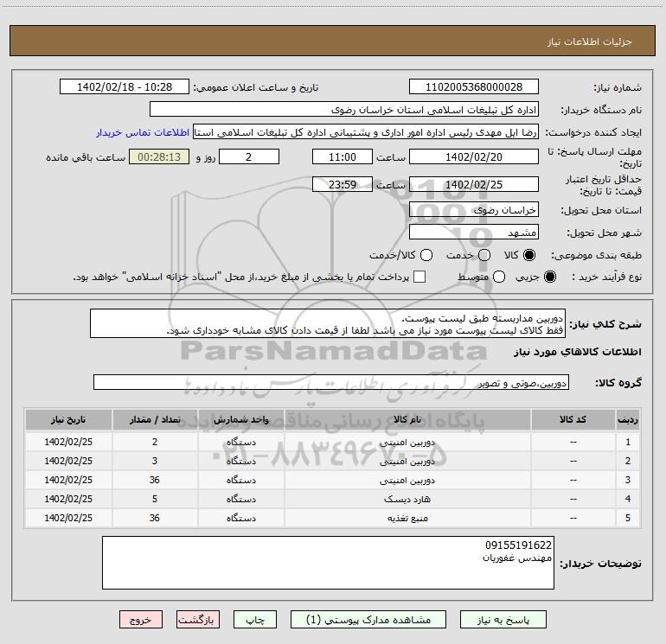This screenshot has height=644, width=666.
Task: Click the دستگاه unit in row 4
Action: [x=240, y=500]
